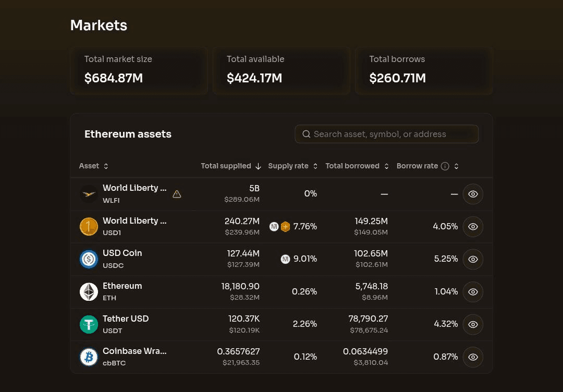Sort by Supply rate column
Screen dimensions: 563x392
292,166
